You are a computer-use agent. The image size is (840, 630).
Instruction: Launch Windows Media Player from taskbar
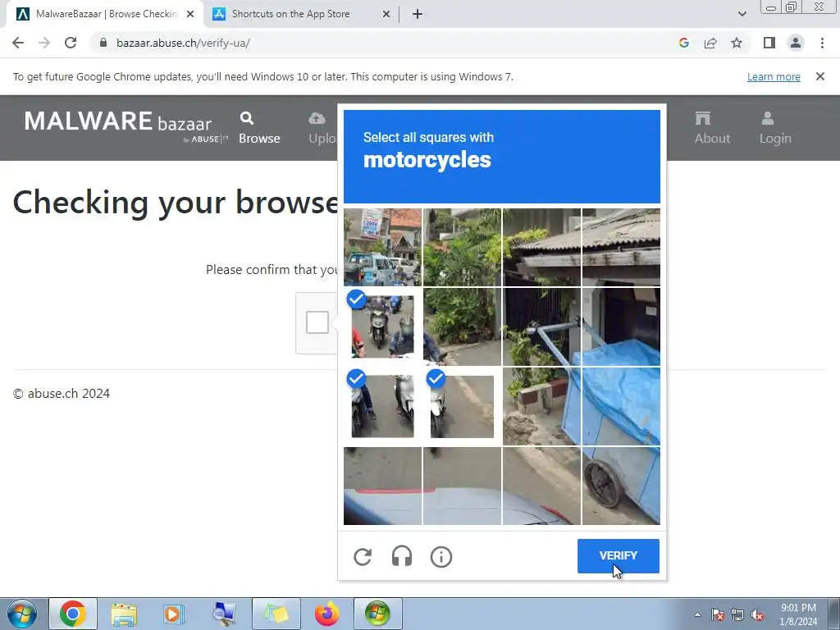coord(174,614)
